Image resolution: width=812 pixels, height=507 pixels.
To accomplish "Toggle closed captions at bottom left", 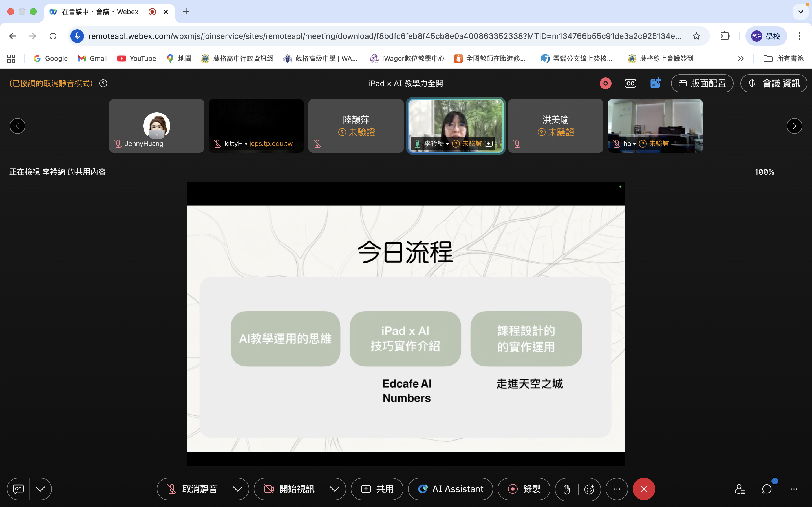I will pos(18,489).
